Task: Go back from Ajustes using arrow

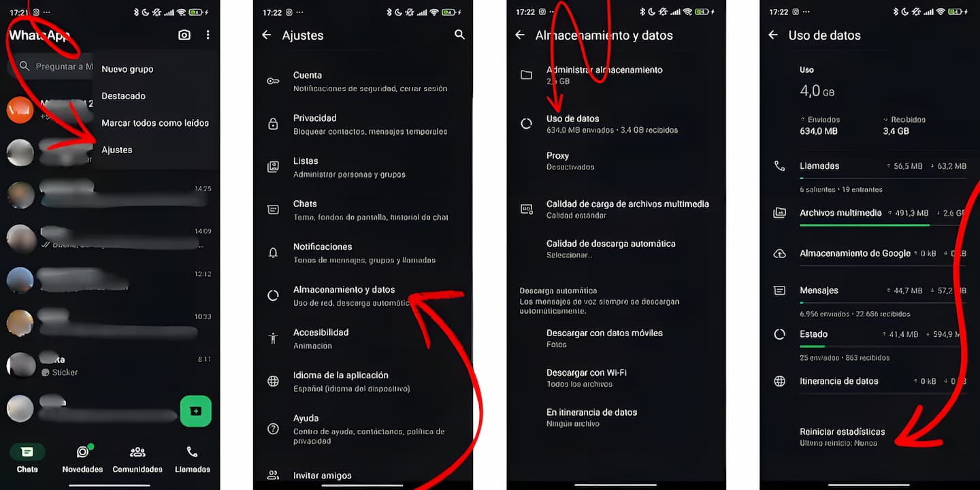Action: pyautogui.click(x=266, y=35)
